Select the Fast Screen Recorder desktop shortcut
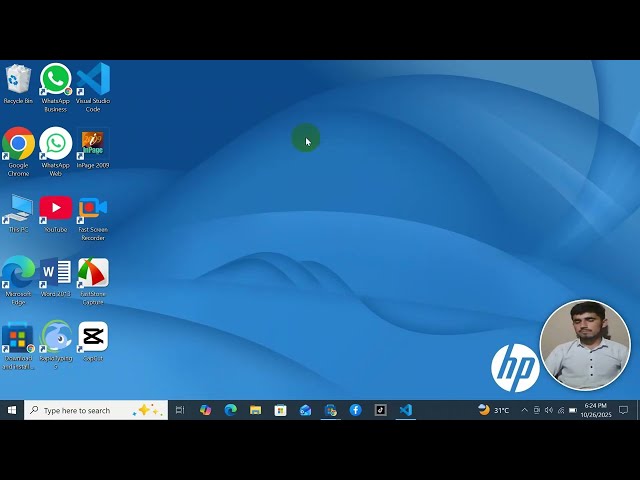The width and height of the screenshot is (640, 480). coord(93,219)
